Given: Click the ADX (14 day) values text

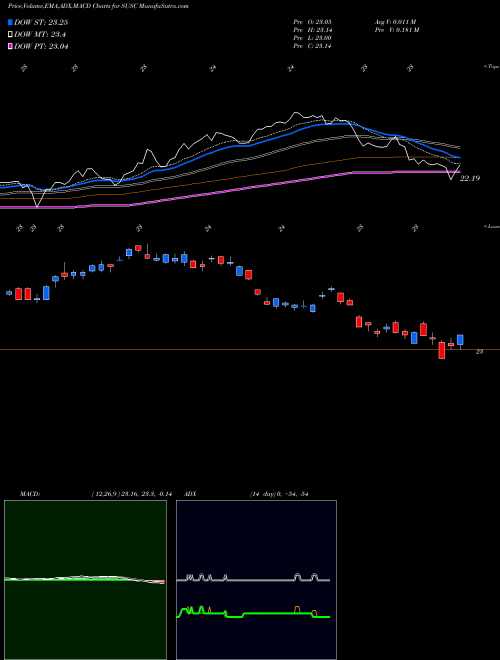Looking at the screenshot, I should pos(279,494).
